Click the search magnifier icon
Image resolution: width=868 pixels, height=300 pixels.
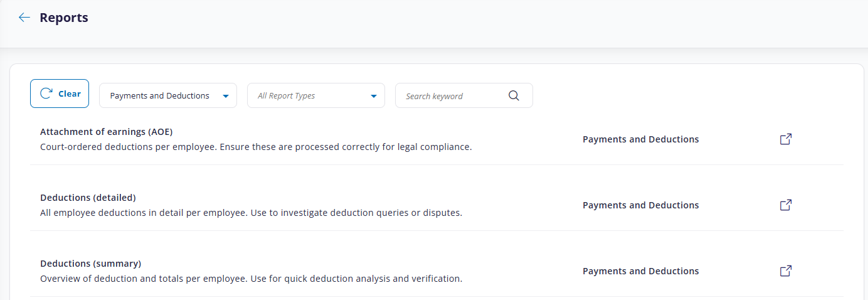pyautogui.click(x=514, y=95)
